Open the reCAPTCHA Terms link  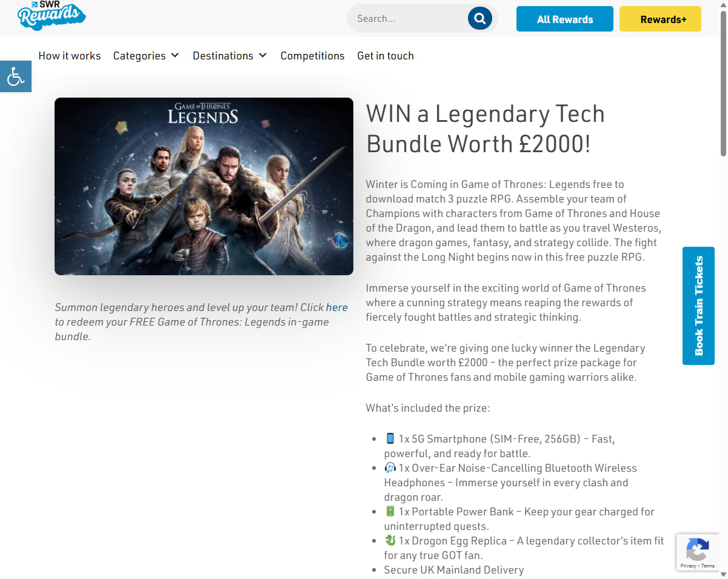tap(708, 566)
